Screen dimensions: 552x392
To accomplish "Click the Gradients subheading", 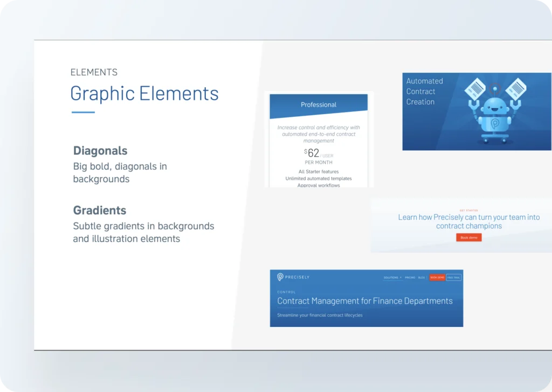I will pyautogui.click(x=100, y=210).
